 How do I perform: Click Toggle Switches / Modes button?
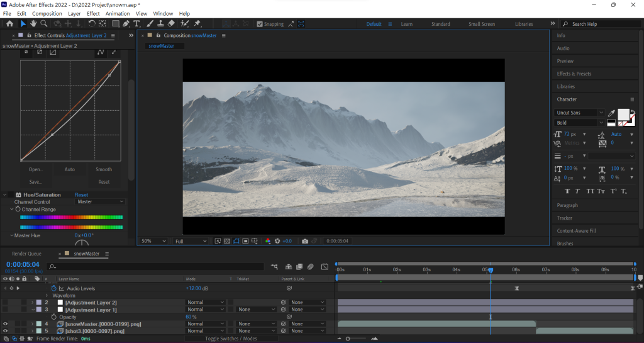[231, 339]
